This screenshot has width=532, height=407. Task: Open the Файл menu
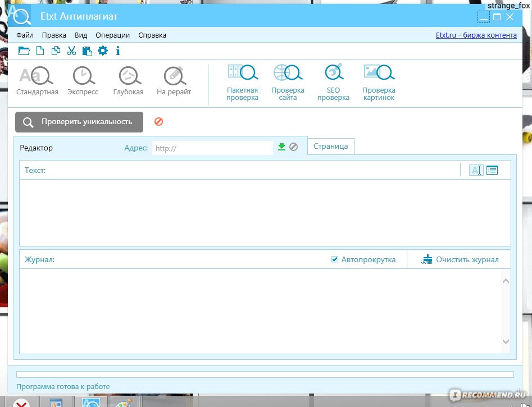tap(25, 35)
